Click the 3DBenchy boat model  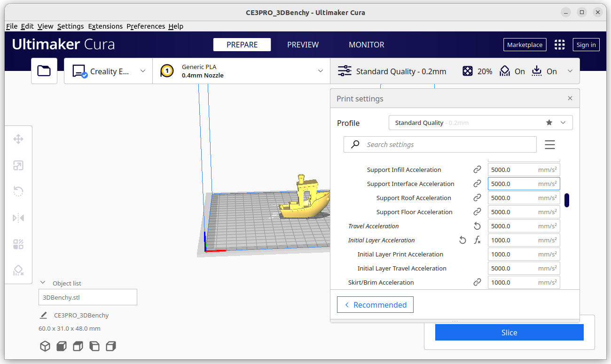point(305,200)
